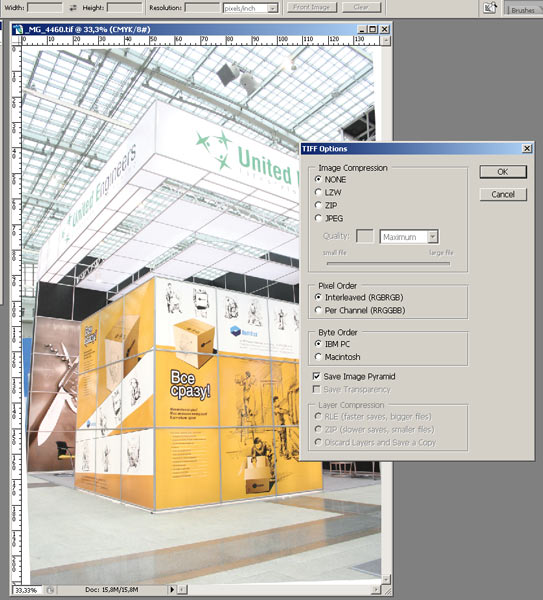Click vertical scrollbar up arrow in document

386,40
